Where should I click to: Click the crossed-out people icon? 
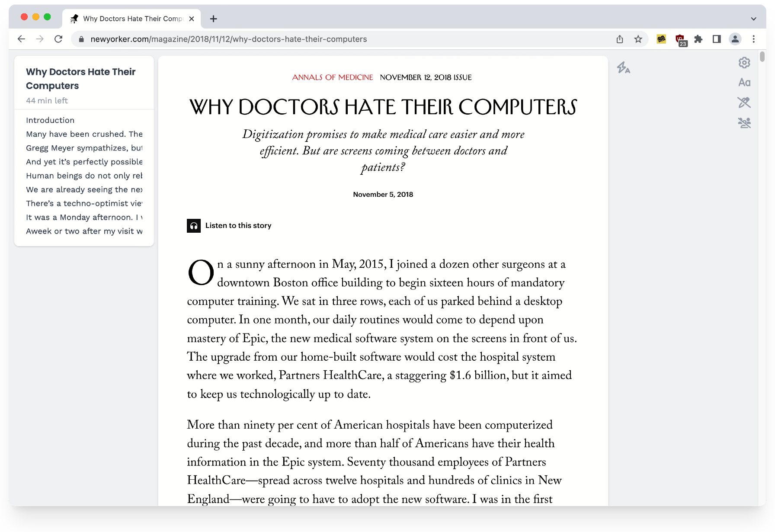point(744,123)
